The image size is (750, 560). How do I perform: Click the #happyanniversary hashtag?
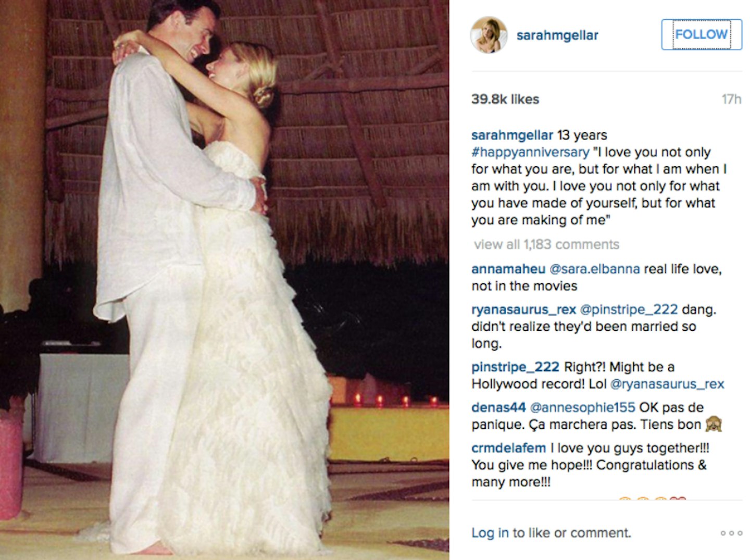[530, 152]
